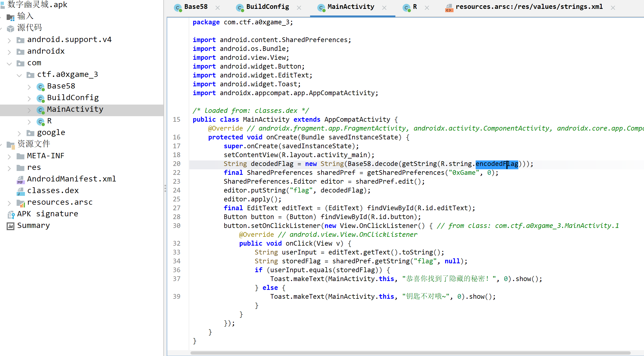
Task: Click the Base58 class icon in tree
Action: [41, 87]
